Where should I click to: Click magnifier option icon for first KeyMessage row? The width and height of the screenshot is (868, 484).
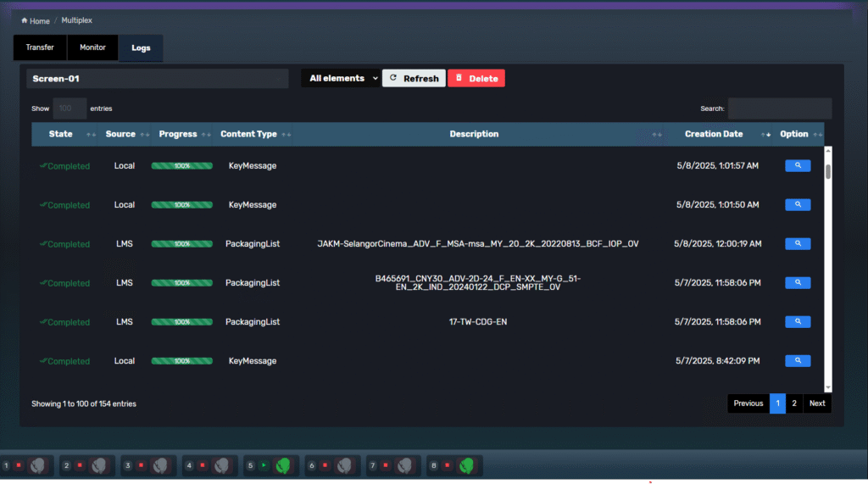798,166
